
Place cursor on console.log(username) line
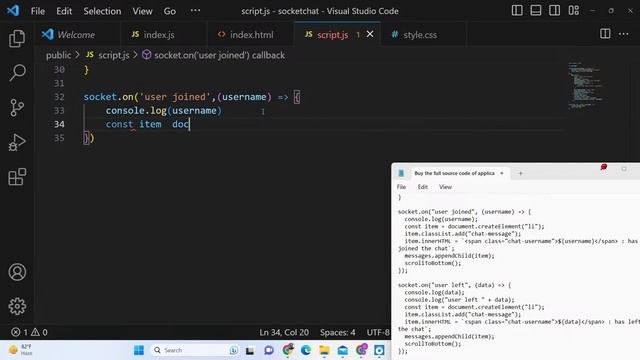(163, 111)
